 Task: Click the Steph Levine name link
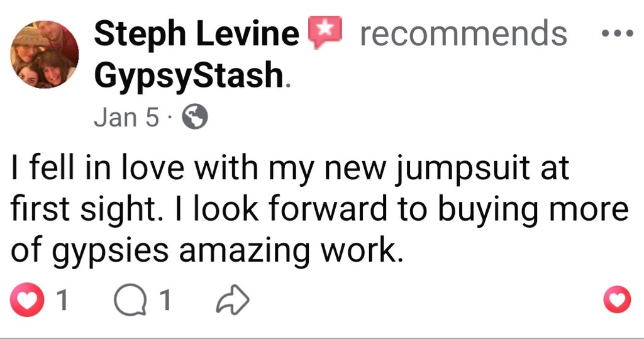coord(197,34)
